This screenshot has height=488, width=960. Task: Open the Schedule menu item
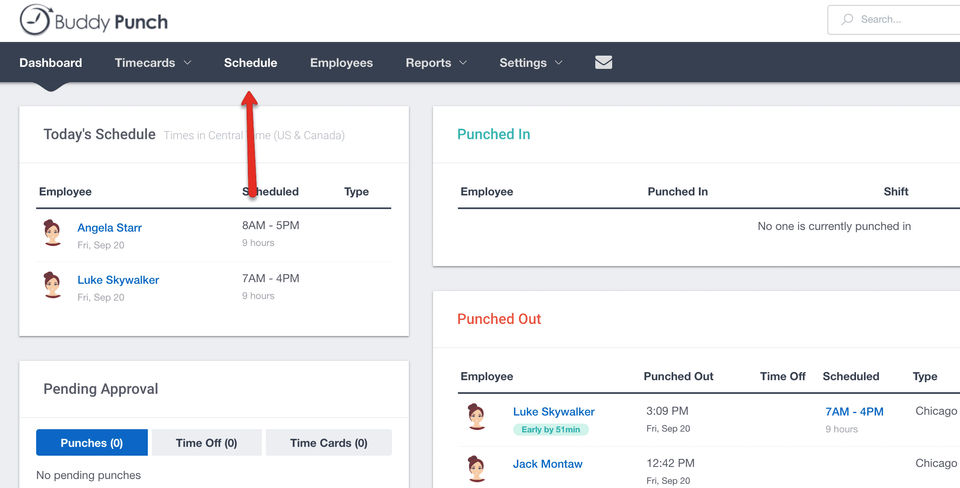click(x=250, y=62)
